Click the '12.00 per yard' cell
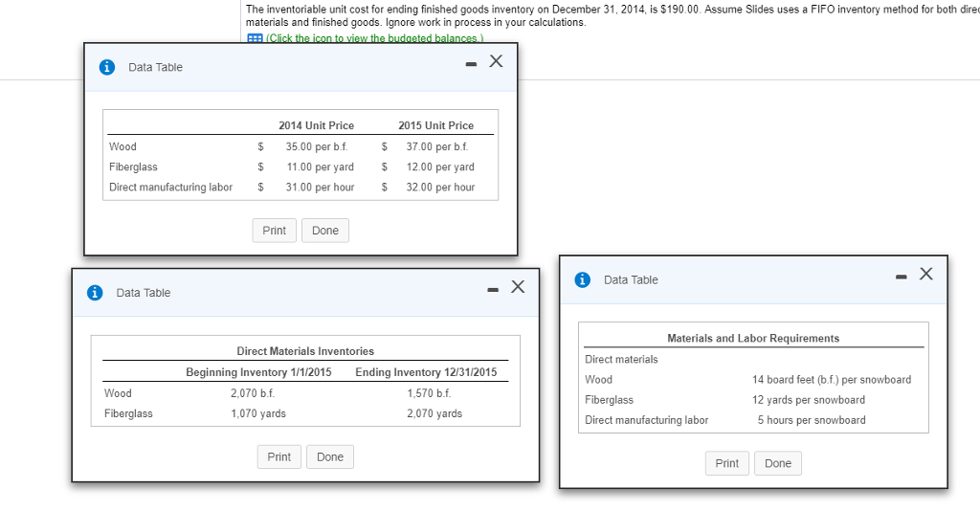980x511 pixels. [440, 167]
